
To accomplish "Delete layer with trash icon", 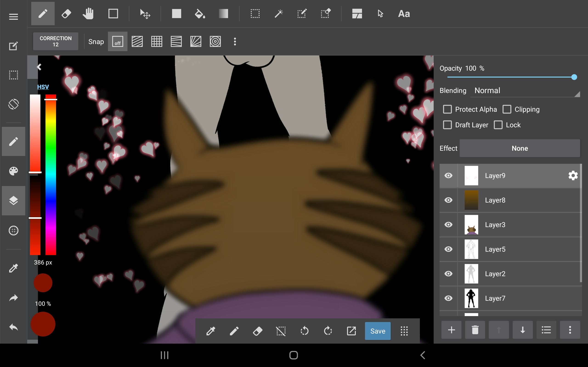I will pos(475,330).
